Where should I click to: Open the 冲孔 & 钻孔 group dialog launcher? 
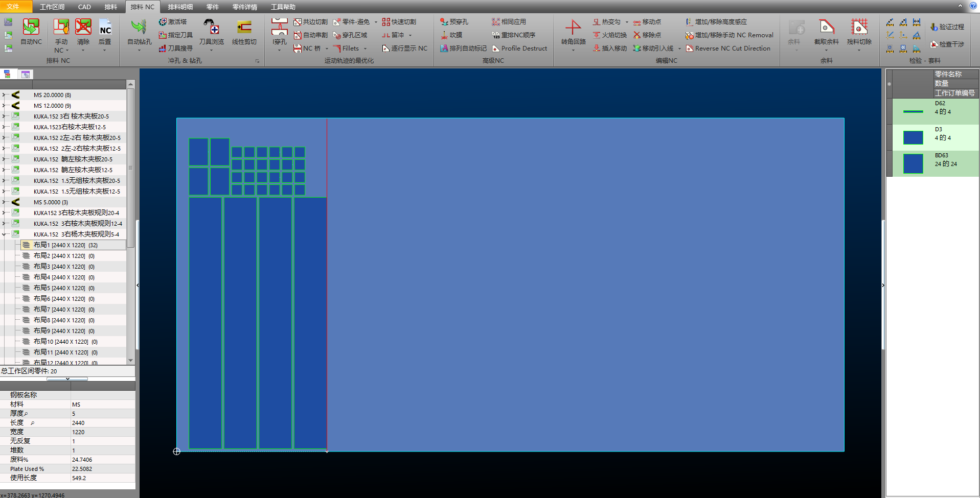point(257,61)
